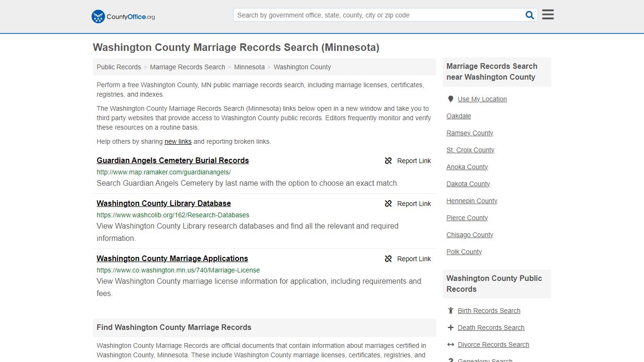Open Divorce Records Search
Viewport: 644px width, 362px height.
(x=493, y=345)
